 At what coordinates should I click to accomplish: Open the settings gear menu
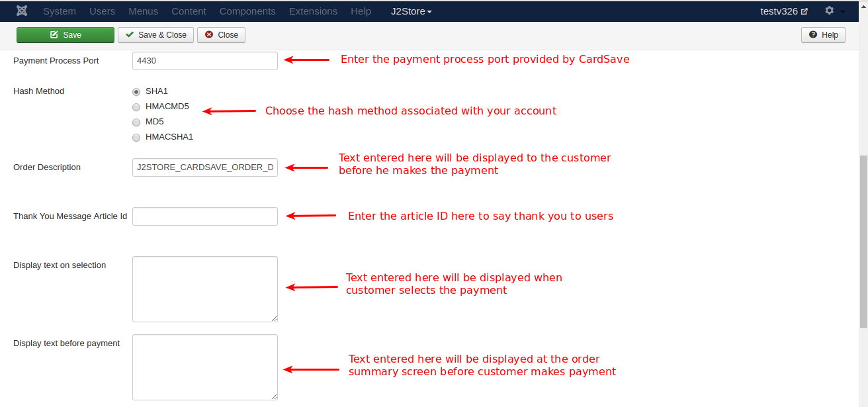(830, 11)
